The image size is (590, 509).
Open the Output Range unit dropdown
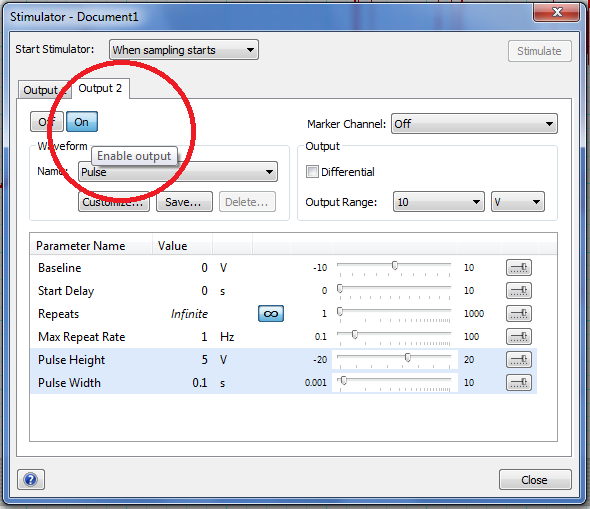[518, 202]
